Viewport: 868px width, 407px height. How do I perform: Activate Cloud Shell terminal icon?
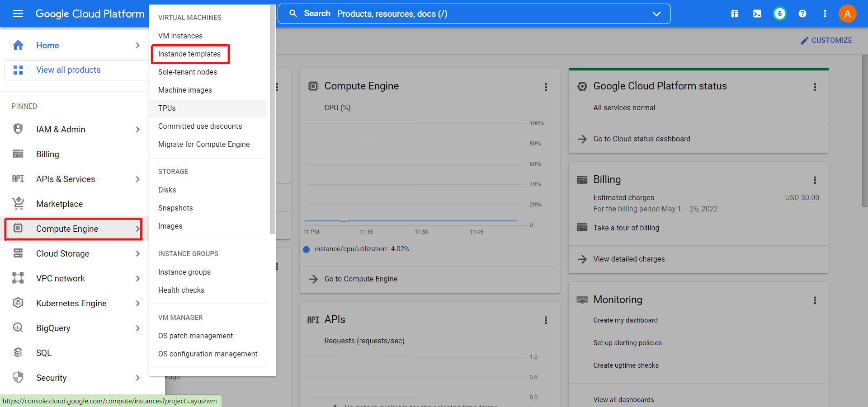[x=757, y=14]
